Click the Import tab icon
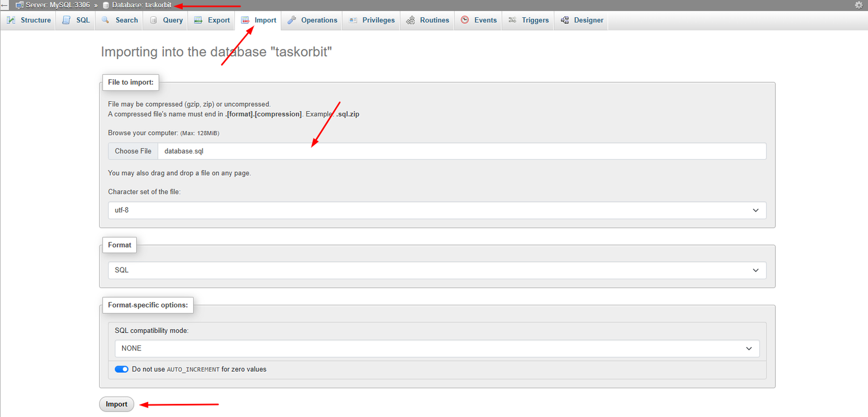This screenshot has height=417, width=868. (x=245, y=20)
